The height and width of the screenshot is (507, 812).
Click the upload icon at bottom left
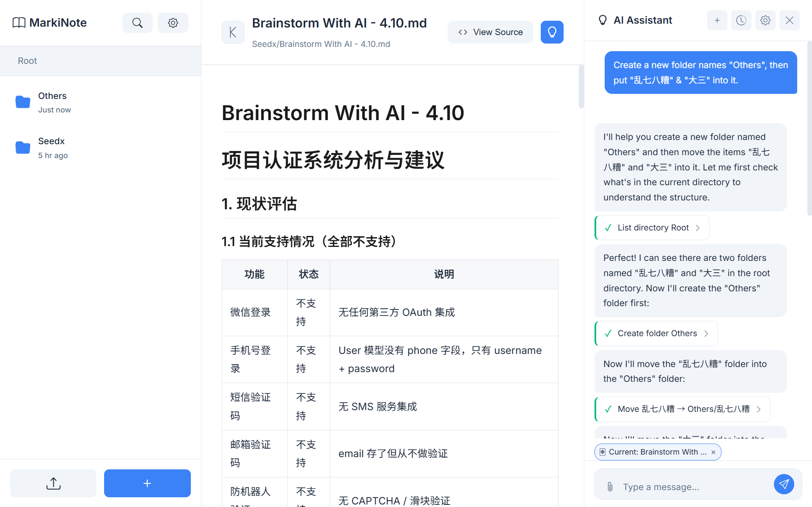coord(53,483)
